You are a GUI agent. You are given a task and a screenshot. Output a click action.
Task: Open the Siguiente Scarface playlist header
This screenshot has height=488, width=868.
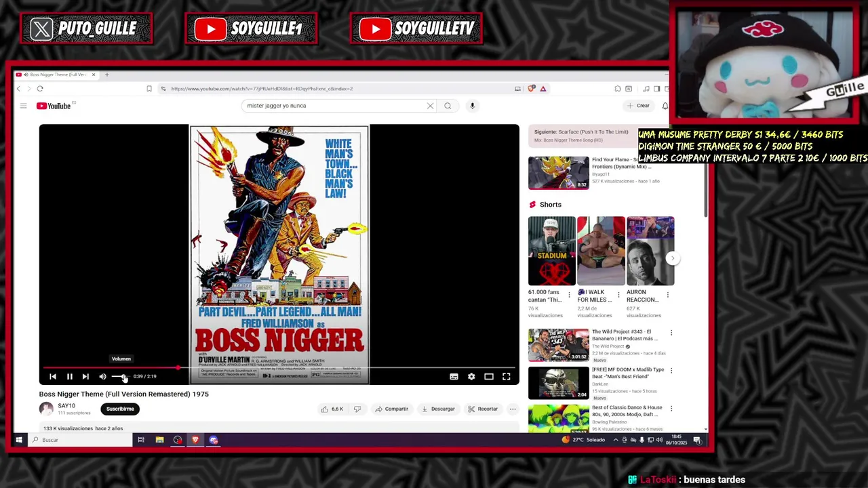tap(582, 136)
